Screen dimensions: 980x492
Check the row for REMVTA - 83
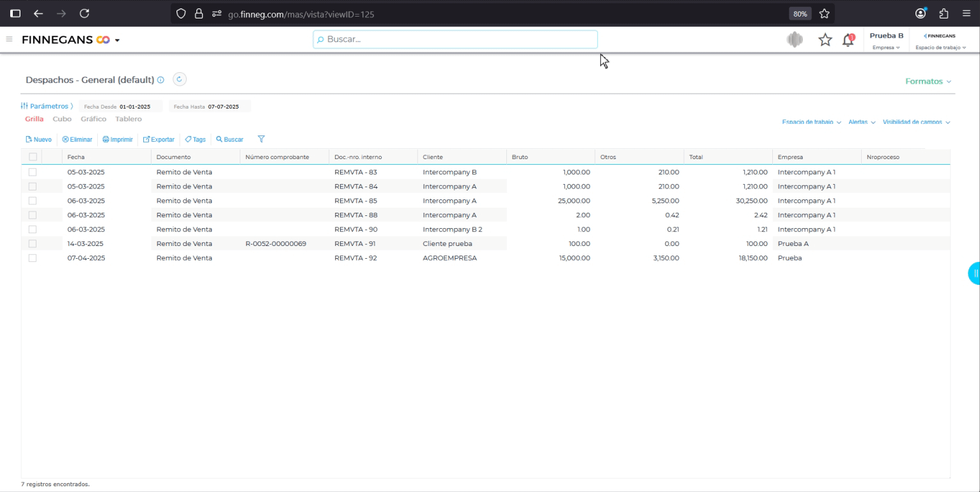33,173
